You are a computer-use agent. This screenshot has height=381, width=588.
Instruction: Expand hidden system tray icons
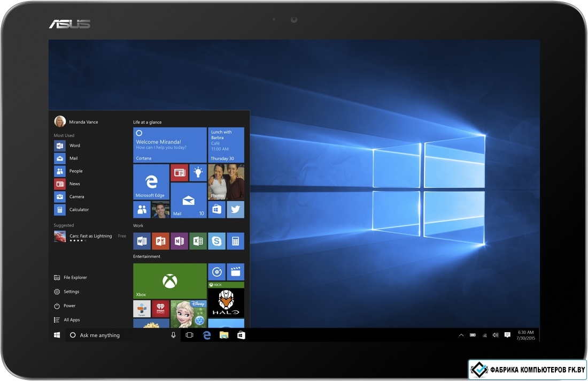point(461,335)
